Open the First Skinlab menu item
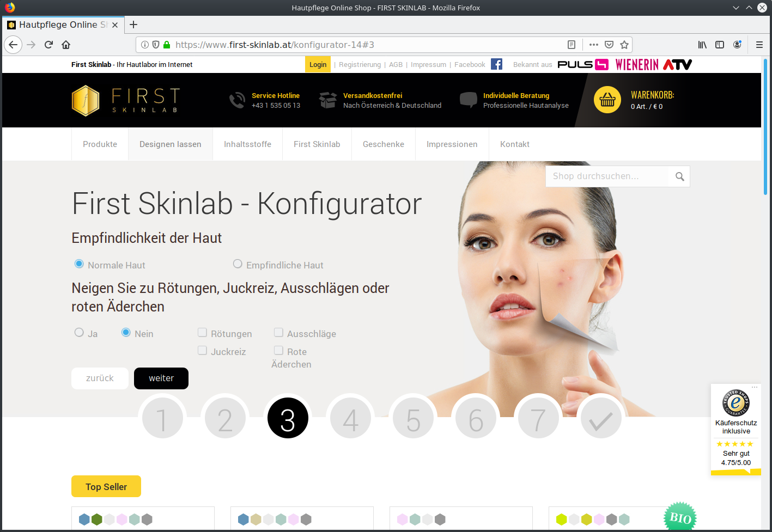 point(317,144)
